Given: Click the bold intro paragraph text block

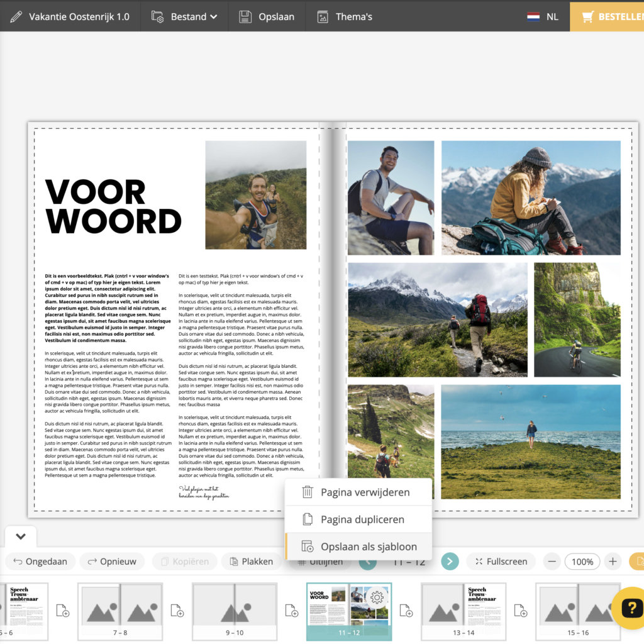Looking at the screenshot, I should (108, 308).
